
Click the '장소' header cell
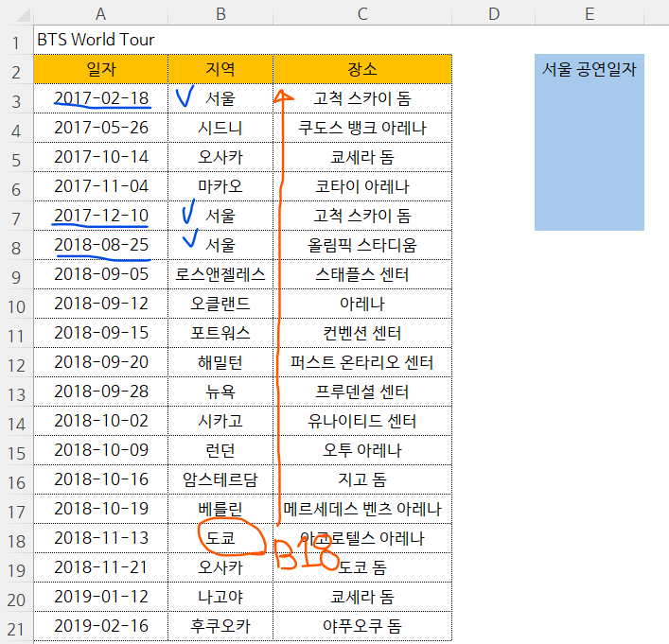(362, 69)
